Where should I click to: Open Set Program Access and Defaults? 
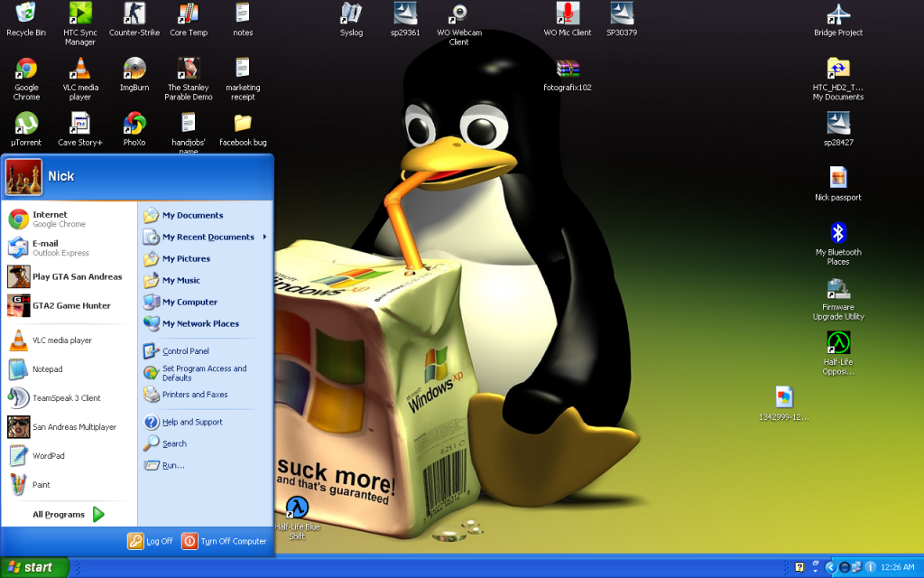205,373
